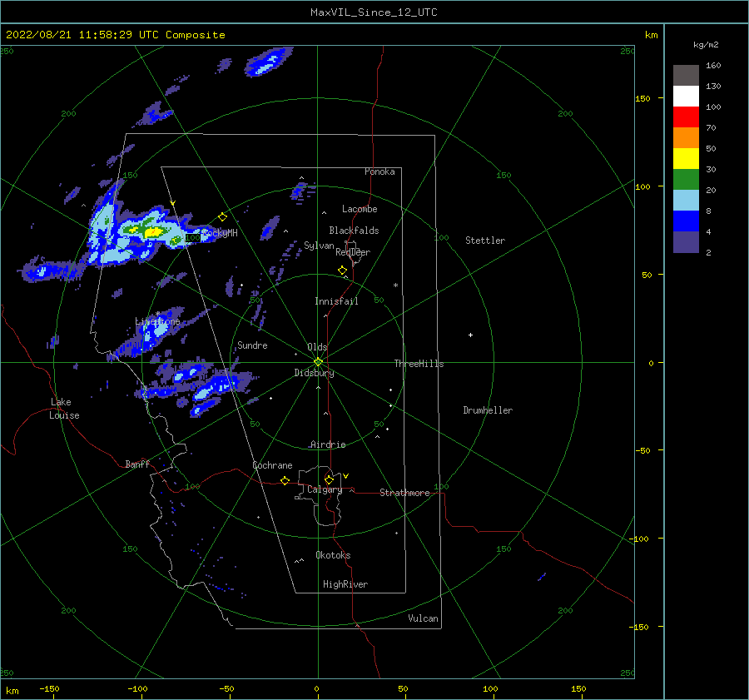
Task: Click the Drumheller town label
Action: pyautogui.click(x=488, y=410)
